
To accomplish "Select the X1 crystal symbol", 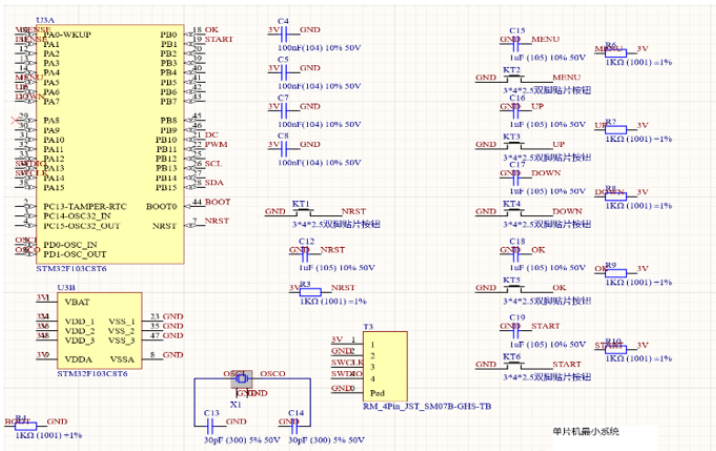I will [x=242, y=379].
